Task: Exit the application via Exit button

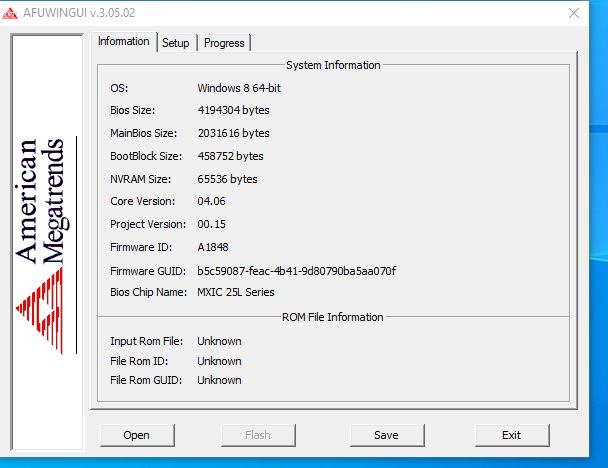Action: point(512,435)
